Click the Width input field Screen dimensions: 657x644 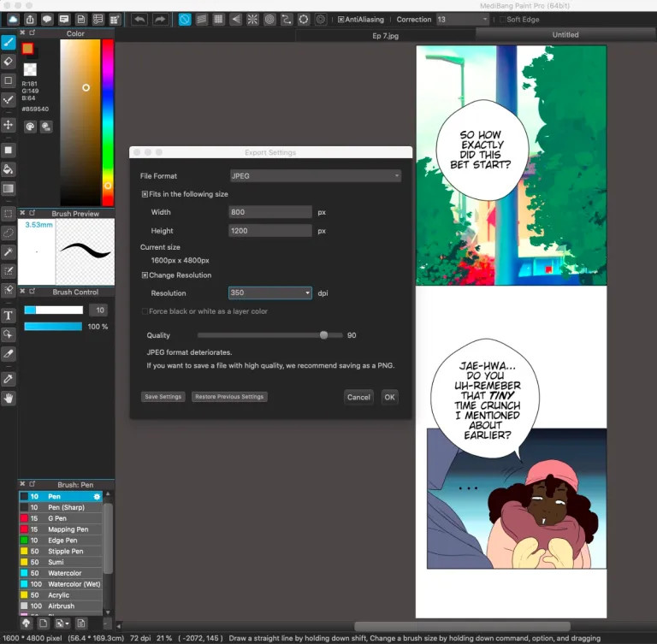pyautogui.click(x=269, y=212)
